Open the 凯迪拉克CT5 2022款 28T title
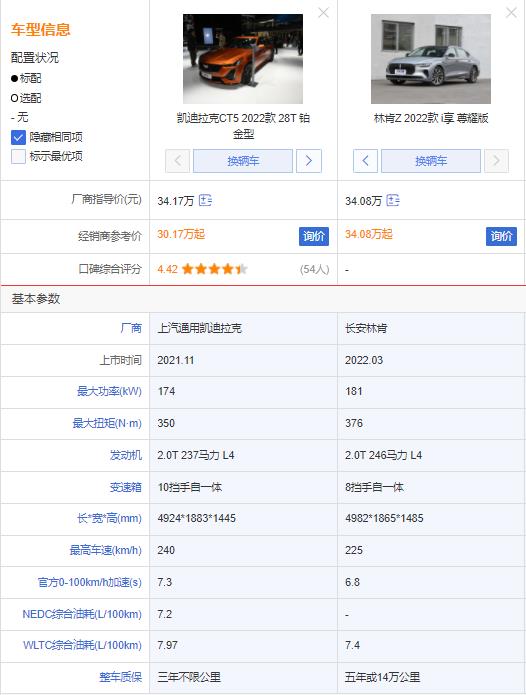Viewport: 526px width, 695px height. [x=243, y=126]
